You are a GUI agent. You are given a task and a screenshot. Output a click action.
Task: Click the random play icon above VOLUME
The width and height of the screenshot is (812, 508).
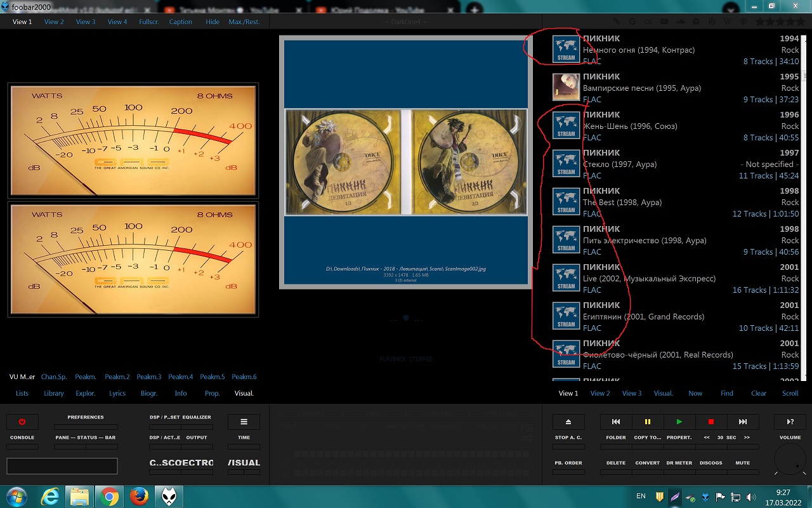[x=790, y=422]
